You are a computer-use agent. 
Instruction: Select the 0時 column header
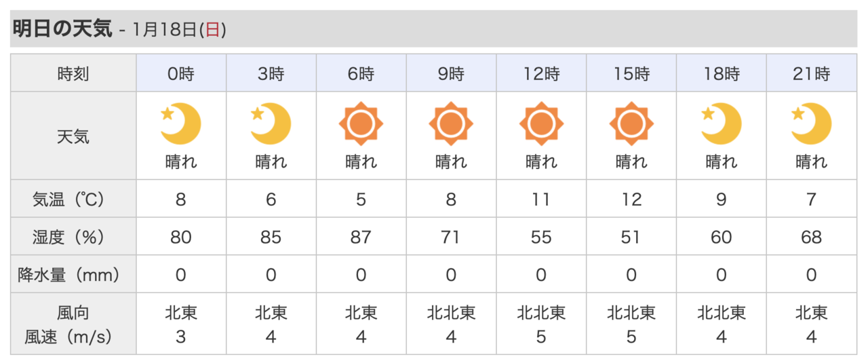181,73
